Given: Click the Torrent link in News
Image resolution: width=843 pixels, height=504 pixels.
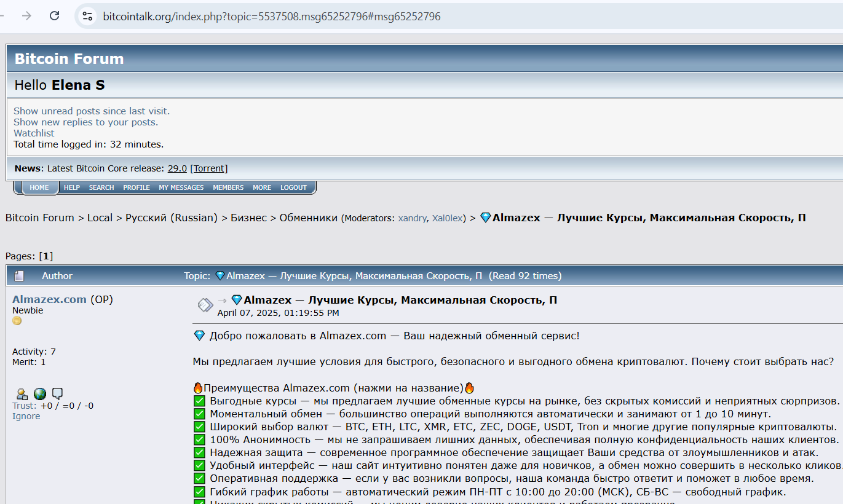Looking at the screenshot, I should click(209, 168).
